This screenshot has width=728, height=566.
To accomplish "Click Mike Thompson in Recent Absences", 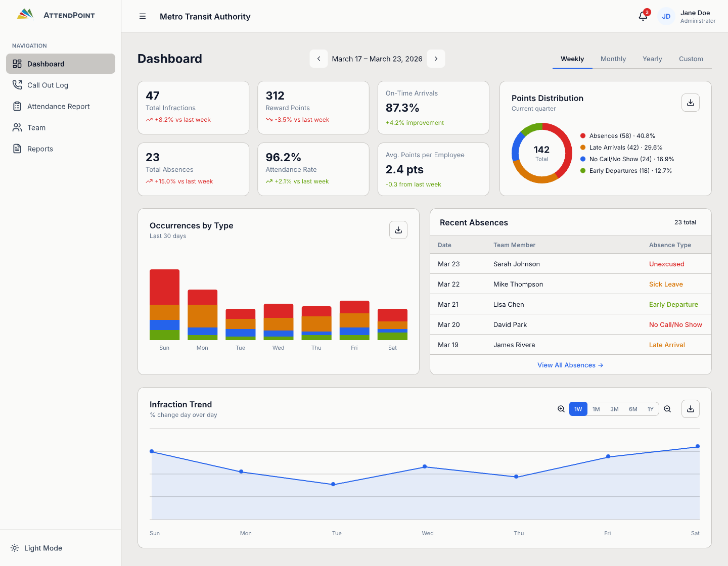I will pos(518,284).
